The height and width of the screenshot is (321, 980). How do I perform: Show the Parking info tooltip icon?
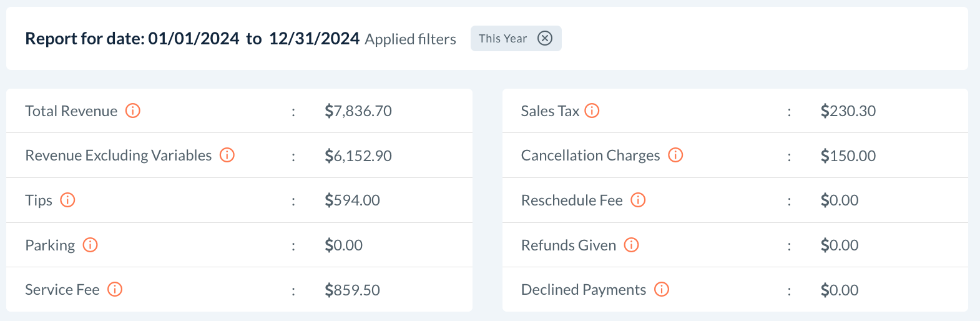tap(91, 245)
